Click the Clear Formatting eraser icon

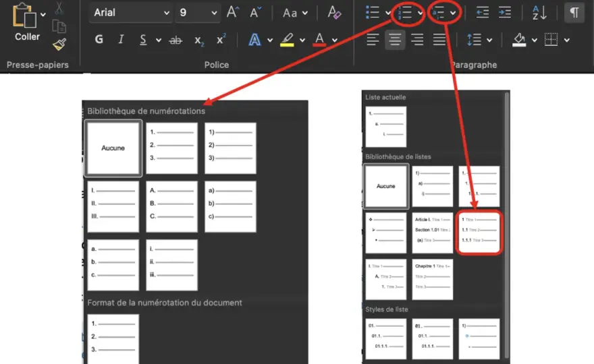coord(334,13)
